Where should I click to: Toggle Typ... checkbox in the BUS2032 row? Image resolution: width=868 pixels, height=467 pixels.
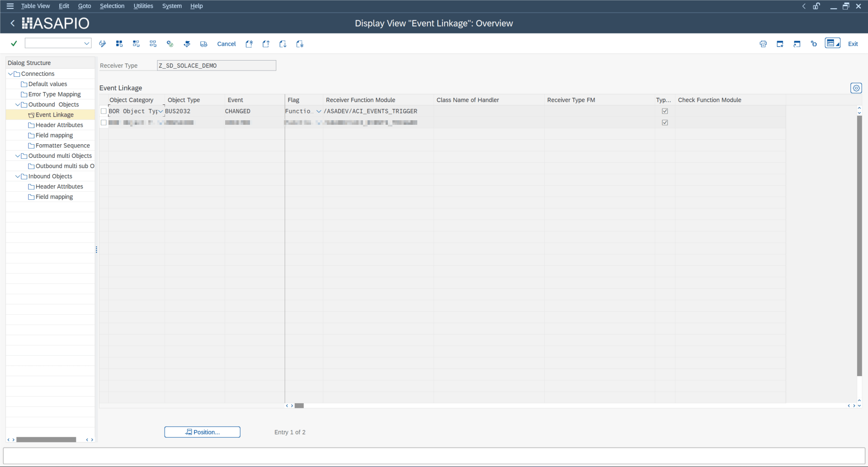(665, 111)
